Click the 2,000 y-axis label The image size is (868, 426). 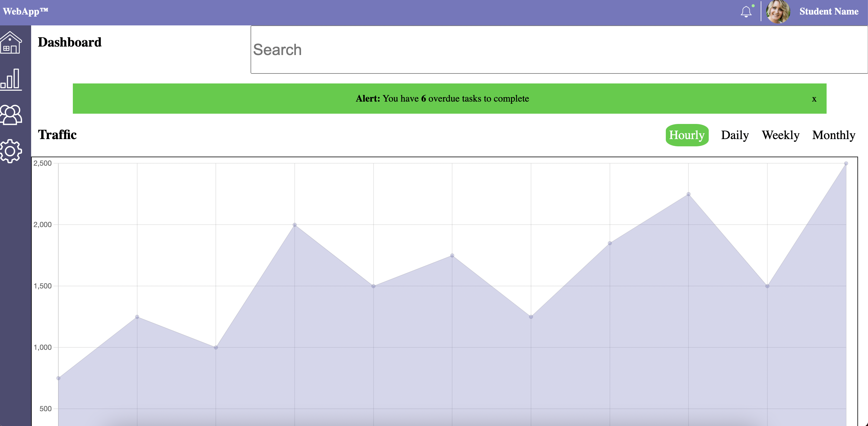(42, 224)
